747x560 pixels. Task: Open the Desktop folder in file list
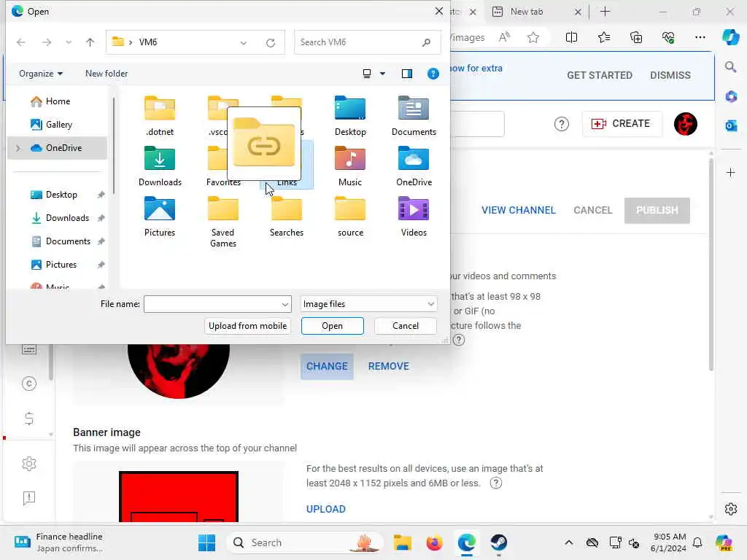pyautogui.click(x=350, y=116)
